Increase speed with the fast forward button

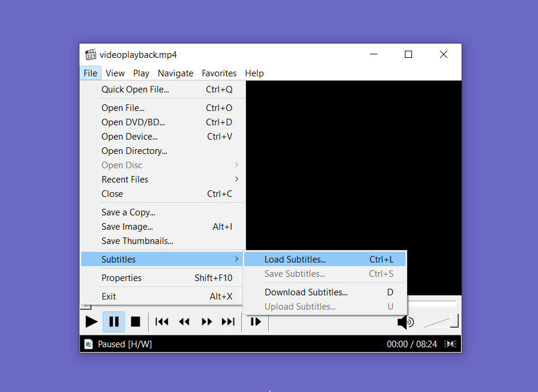click(207, 322)
